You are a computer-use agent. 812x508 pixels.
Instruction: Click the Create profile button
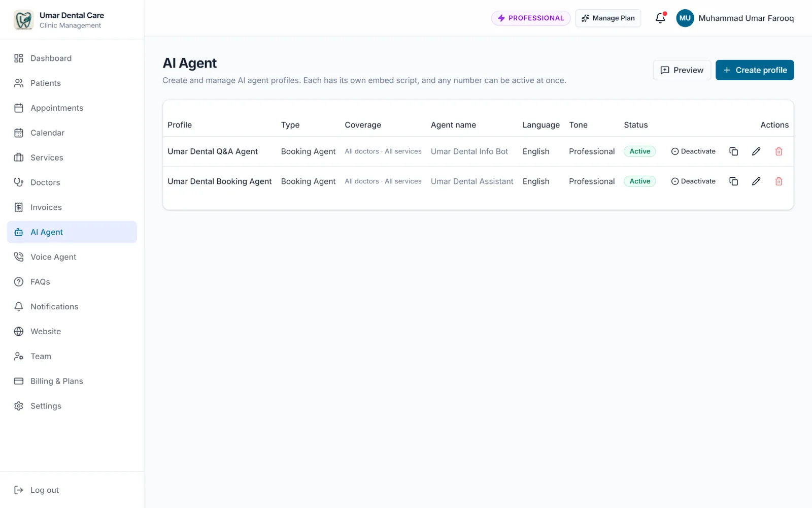(x=755, y=70)
